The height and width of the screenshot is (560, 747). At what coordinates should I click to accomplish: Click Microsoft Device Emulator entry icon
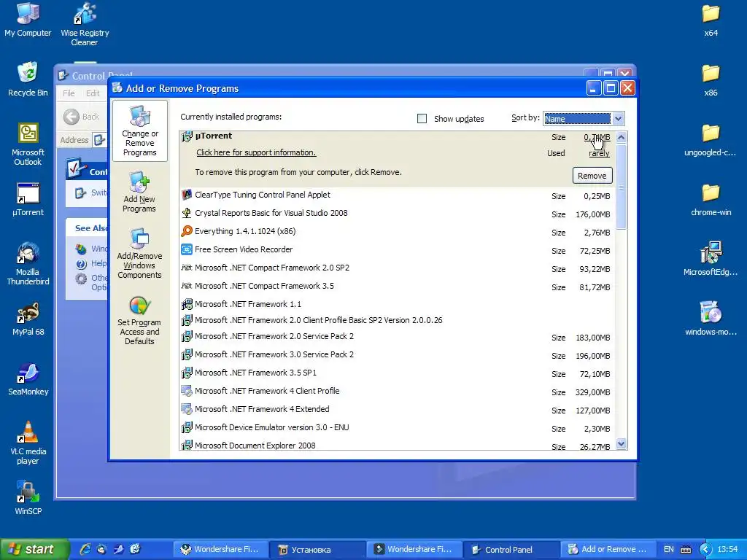pyautogui.click(x=187, y=427)
